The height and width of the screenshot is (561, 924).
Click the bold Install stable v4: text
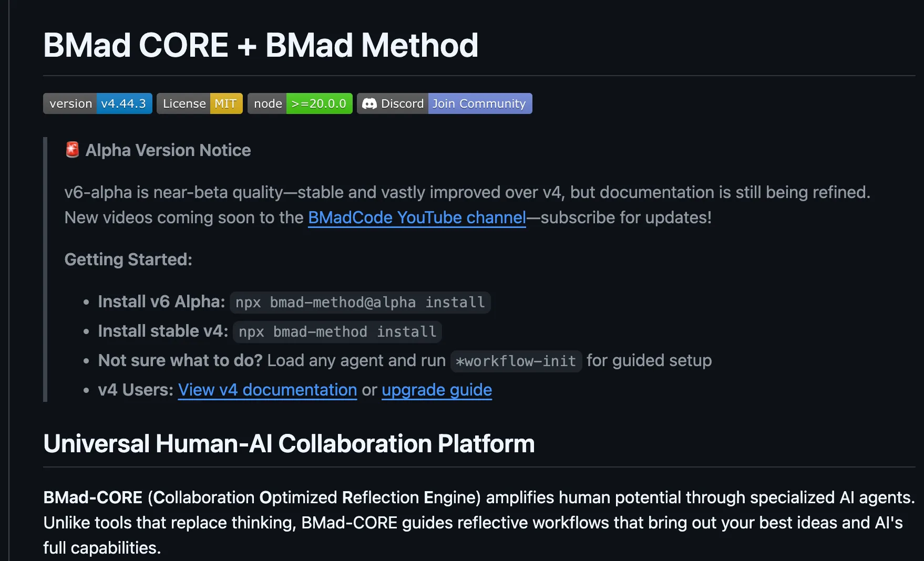[x=163, y=331]
